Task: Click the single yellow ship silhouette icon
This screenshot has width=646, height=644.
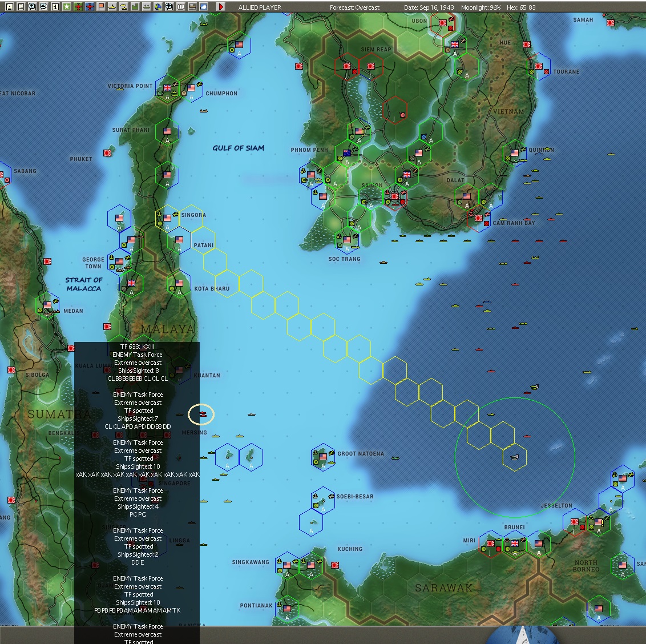Action: pos(112,7)
